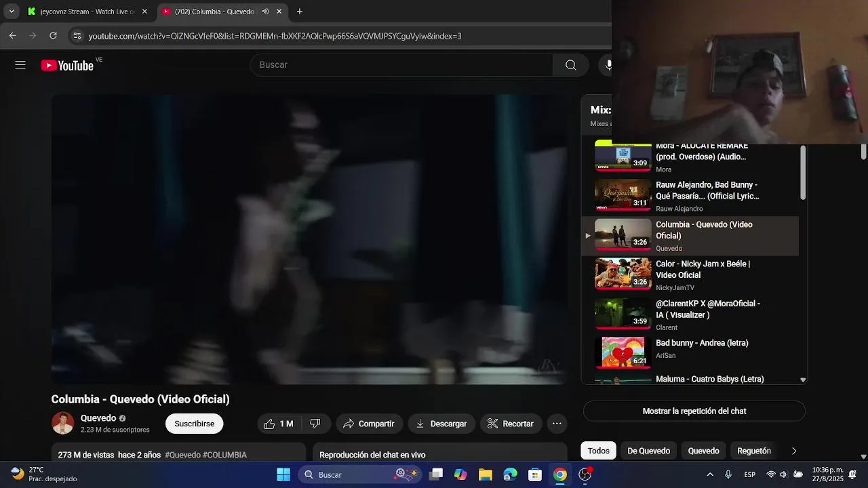The height and width of the screenshot is (488, 868).
Task: Like the video with thumbs up
Action: point(279,424)
